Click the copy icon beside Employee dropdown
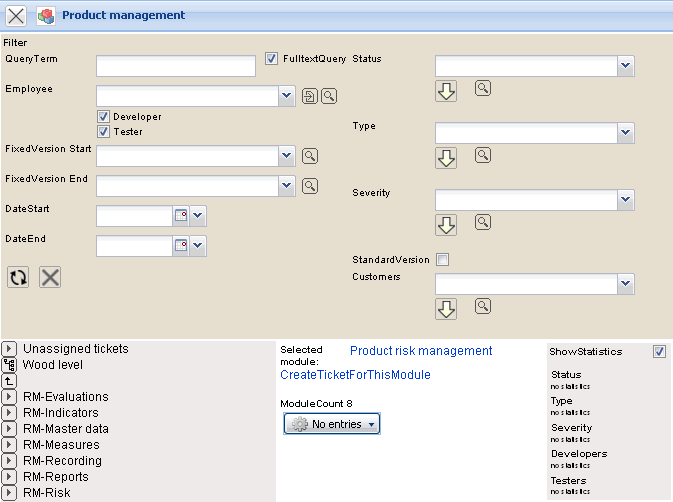This screenshot has height=502, width=673. (310, 96)
